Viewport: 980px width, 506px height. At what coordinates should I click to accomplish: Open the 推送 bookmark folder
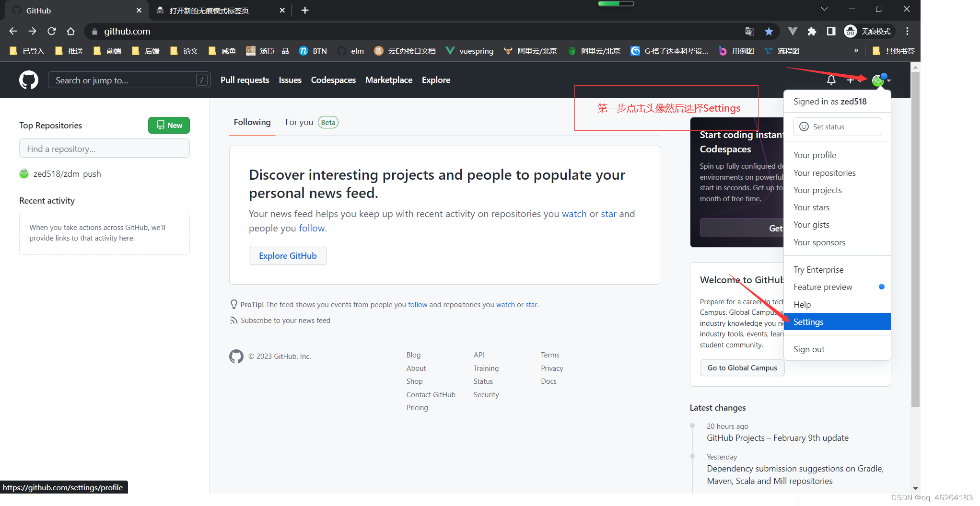(x=69, y=51)
